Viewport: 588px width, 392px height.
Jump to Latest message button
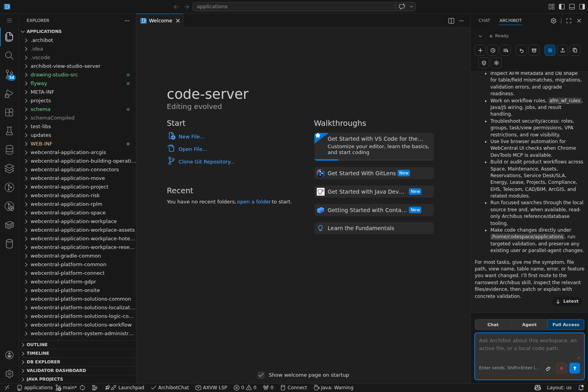tap(567, 301)
